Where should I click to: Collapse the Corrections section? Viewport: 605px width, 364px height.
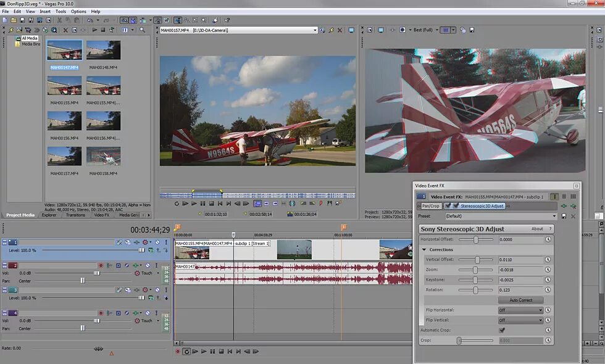coord(424,249)
